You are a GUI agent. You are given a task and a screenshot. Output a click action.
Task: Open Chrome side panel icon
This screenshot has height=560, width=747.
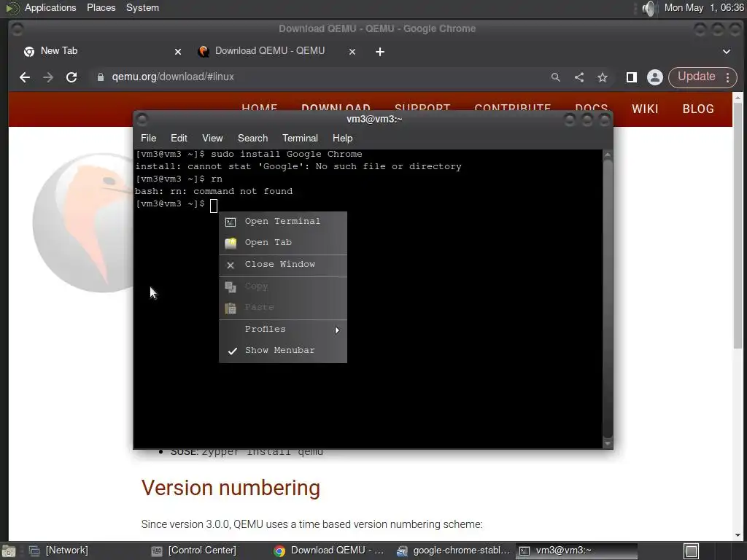click(632, 77)
